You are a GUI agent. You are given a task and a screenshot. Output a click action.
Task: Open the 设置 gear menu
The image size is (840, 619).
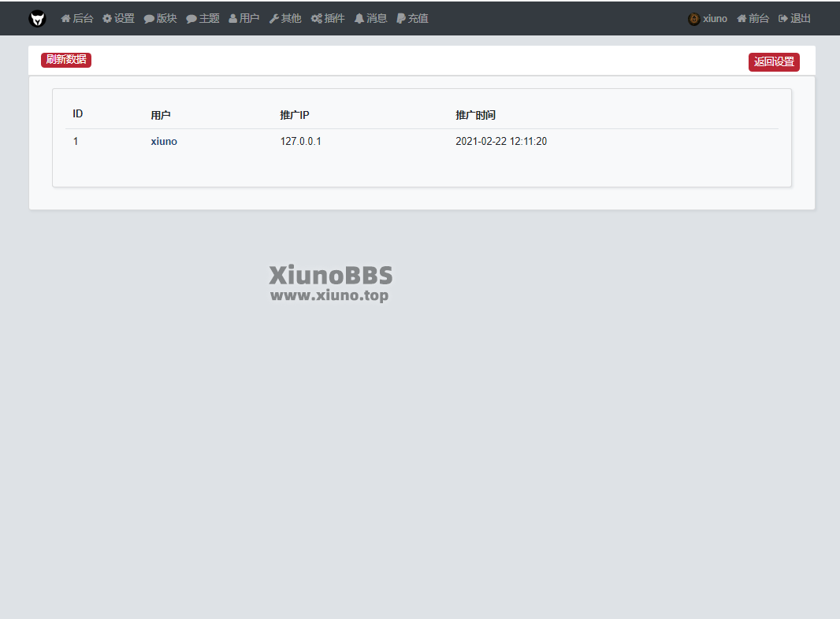119,19
